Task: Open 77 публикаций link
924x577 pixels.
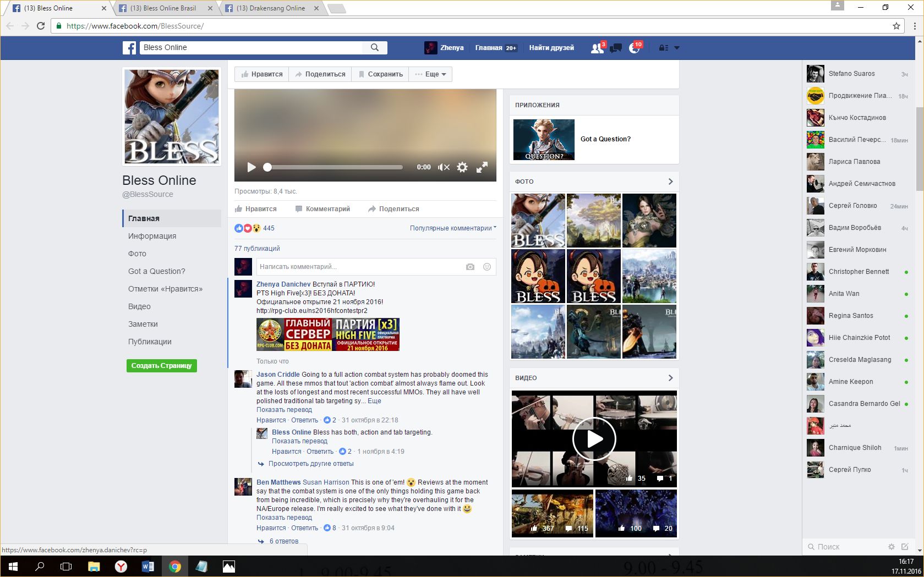Action: (x=257, y=249)
